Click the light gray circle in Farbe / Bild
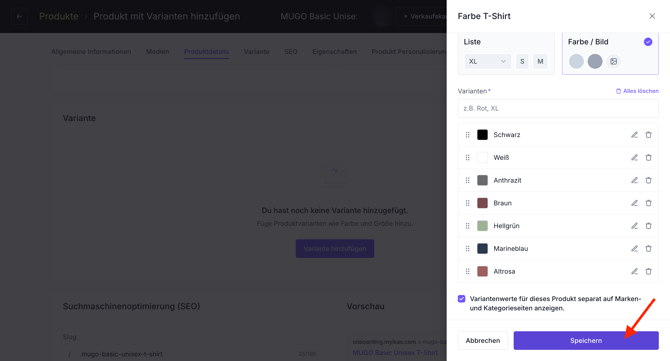The image size is (670, 361). pos(576,62)
